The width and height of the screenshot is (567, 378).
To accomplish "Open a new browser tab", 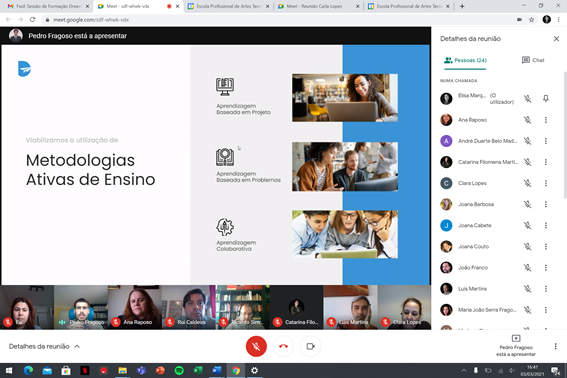I will point(462,6).
